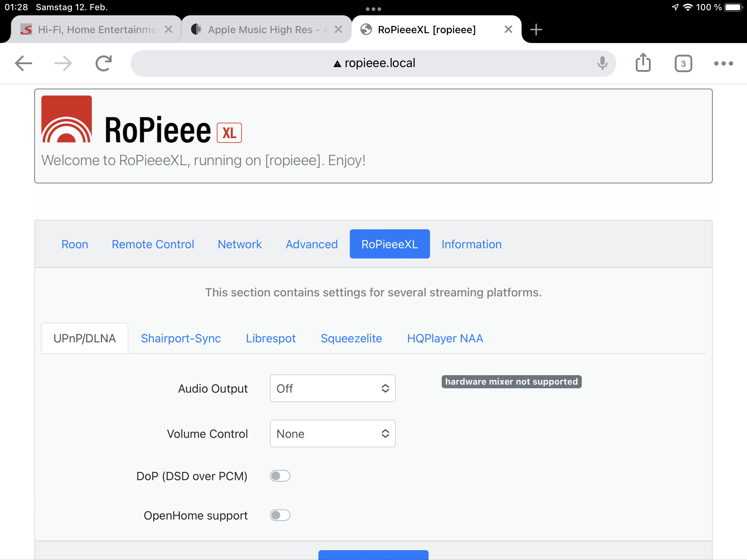
Task: Tap the ropieee.local address bar
Action: [x=373, y=63]
